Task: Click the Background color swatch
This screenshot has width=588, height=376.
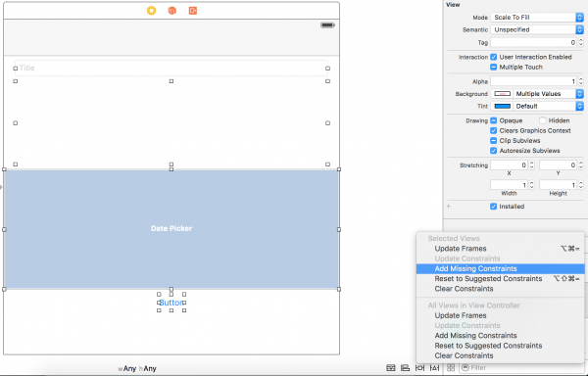Action: click(503, 94)
